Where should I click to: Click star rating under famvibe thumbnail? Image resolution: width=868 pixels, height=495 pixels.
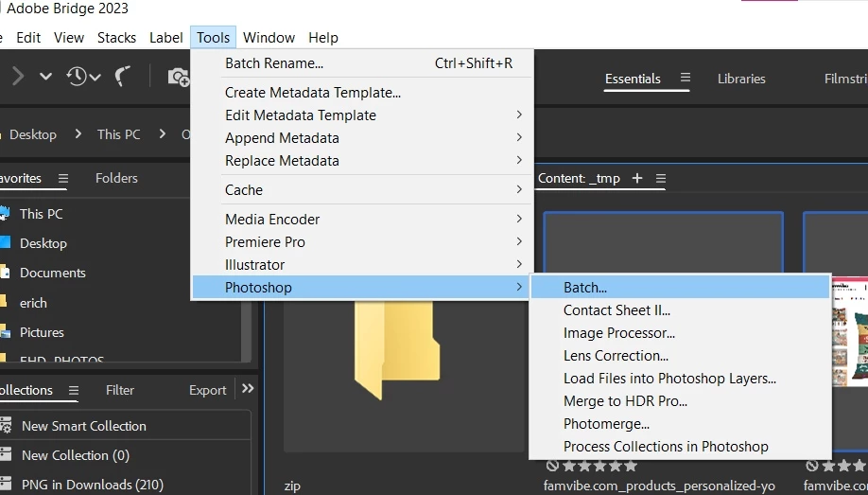pos(599,466)
